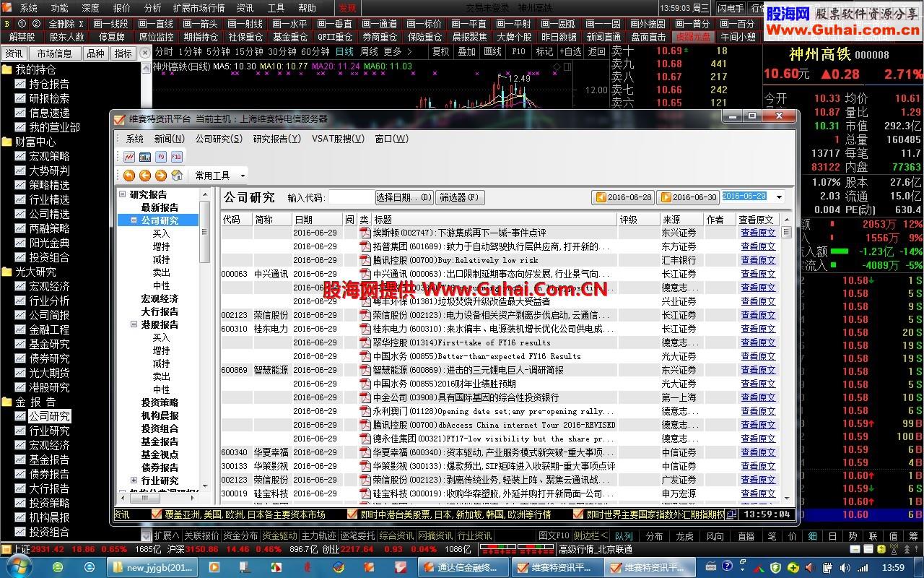The width and height of the screenshot is (924, 578).
Task: Go forward with the orange right arrow
Action: tap(161, 176)
